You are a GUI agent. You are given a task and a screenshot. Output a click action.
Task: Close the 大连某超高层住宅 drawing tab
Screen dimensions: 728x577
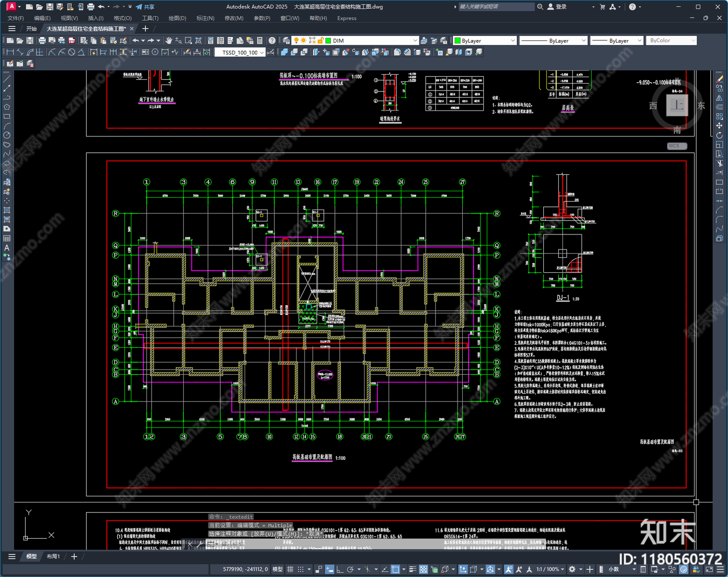[x=132, y=29]
